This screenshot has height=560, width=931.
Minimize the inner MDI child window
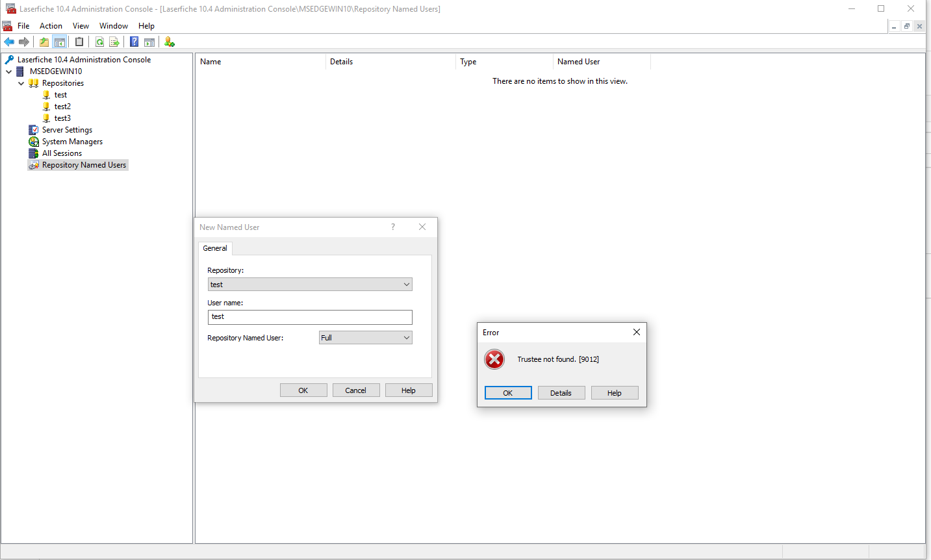coord(895,27)
